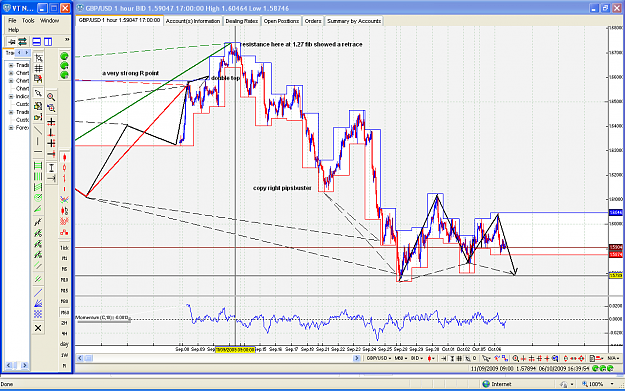Click the grid hash icon in tool column
Screen dimensions: 625x391
(x=39, y=69)
